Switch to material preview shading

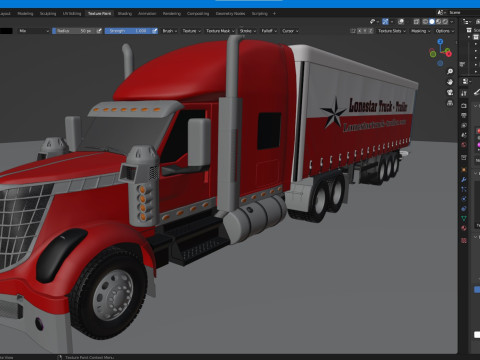point(439,22)
